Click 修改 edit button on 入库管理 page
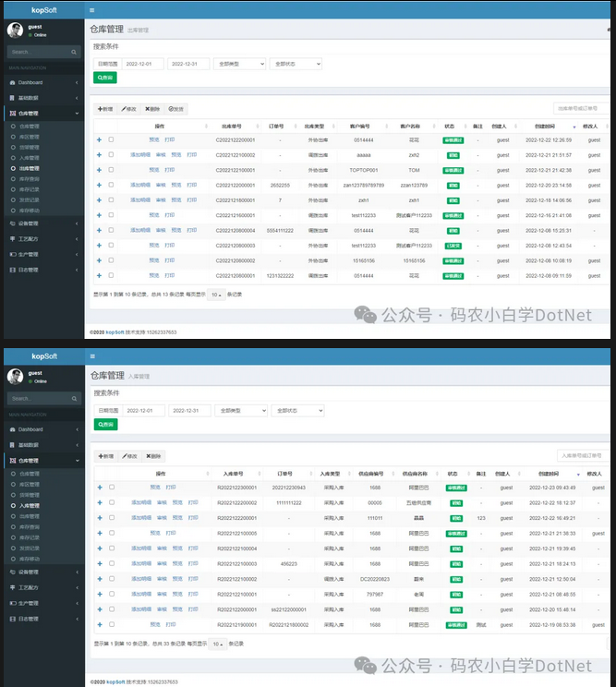Image resolution: width=616 pixels, height=687 pixels. (129, 456)
